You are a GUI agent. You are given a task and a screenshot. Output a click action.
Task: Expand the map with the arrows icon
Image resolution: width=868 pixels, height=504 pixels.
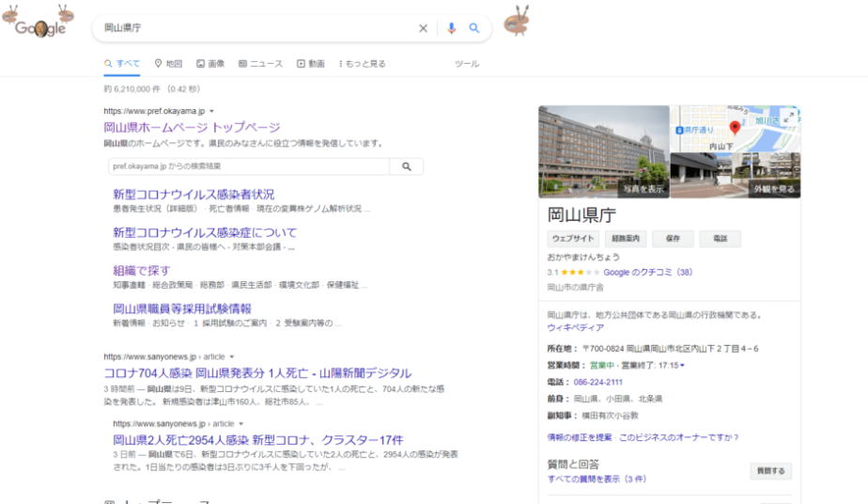click(x=789, y=117)
